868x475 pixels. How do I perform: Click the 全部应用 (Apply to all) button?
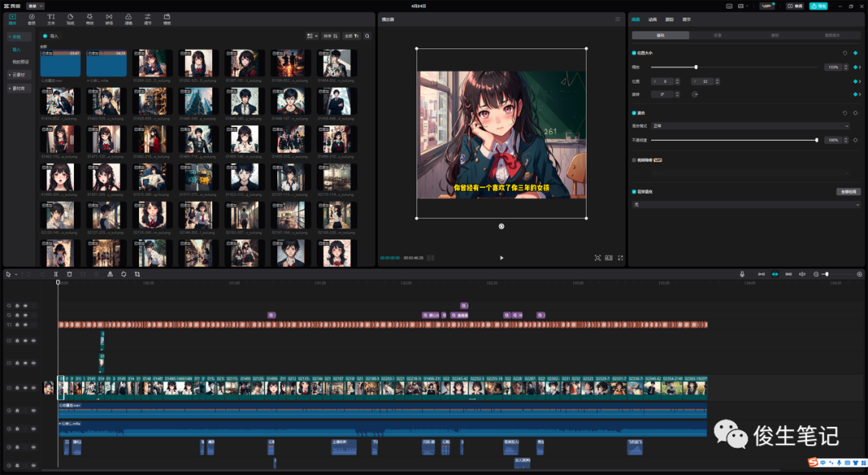click(x=849, y=192)
